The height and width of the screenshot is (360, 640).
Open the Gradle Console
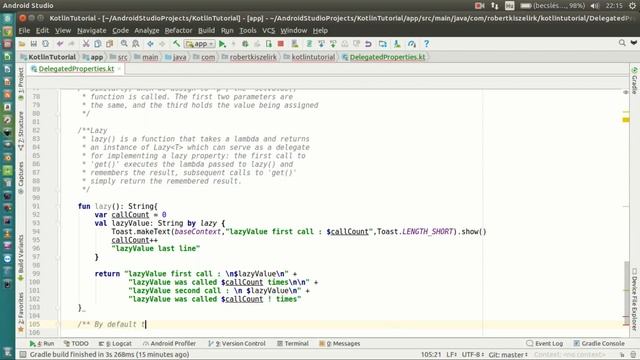(x=599, y=344)
